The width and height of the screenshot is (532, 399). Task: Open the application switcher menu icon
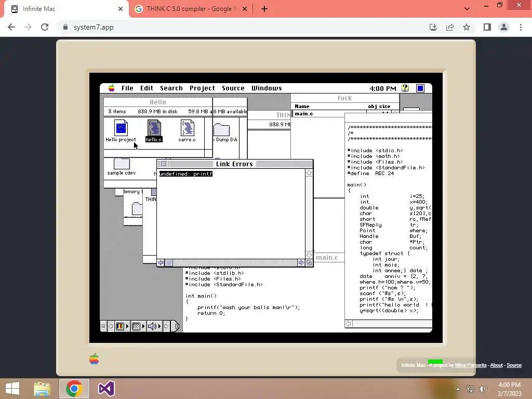click(x=420, y=88)
